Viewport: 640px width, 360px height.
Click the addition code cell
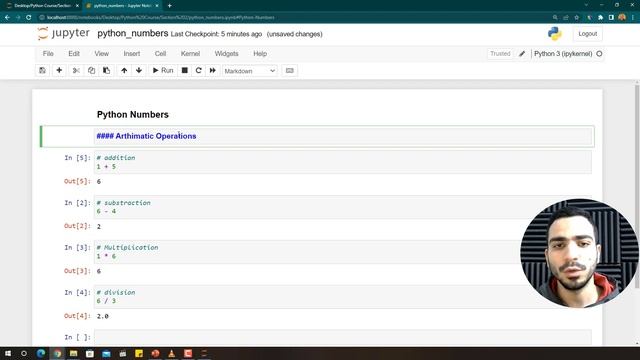[343, 162]
